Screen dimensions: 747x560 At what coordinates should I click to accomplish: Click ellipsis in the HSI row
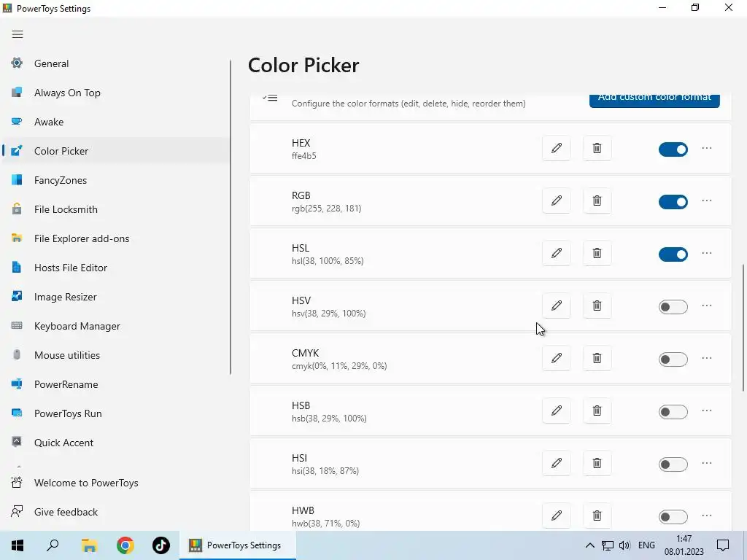[707, 463]
